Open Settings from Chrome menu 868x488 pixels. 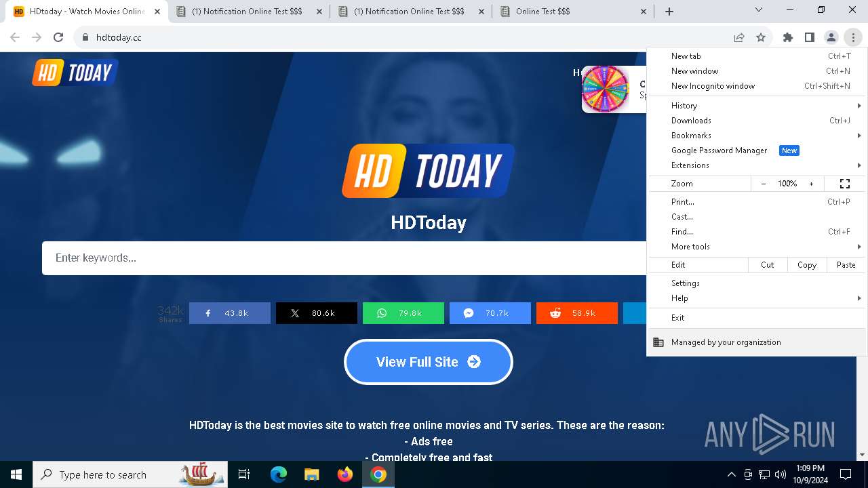[756, 283]
